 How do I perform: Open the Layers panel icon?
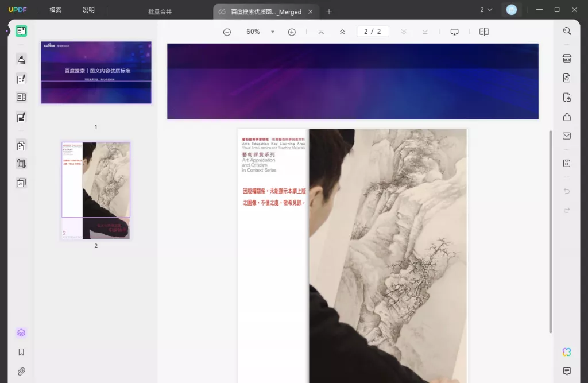21,332
